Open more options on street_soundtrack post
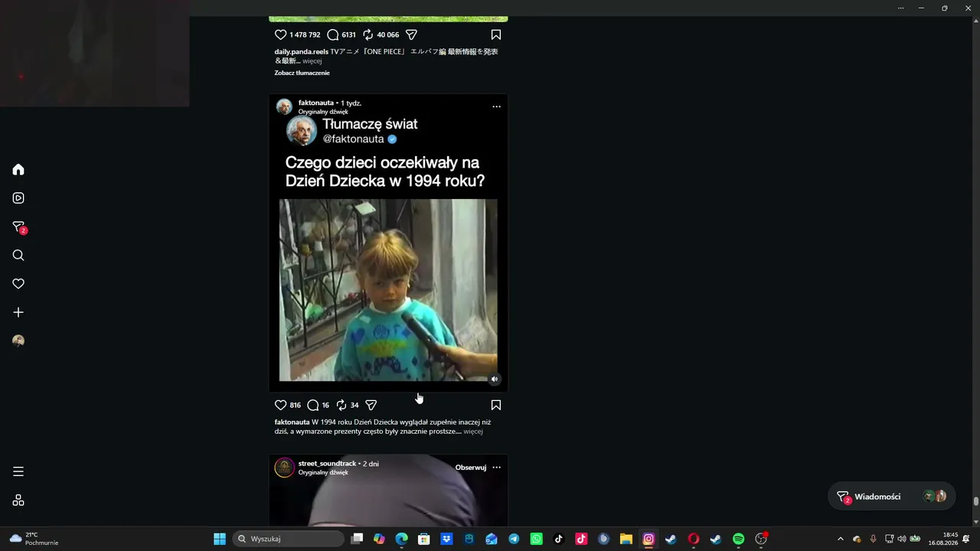The width and height of the screenshot is (980, 551). tap(496, 468)
